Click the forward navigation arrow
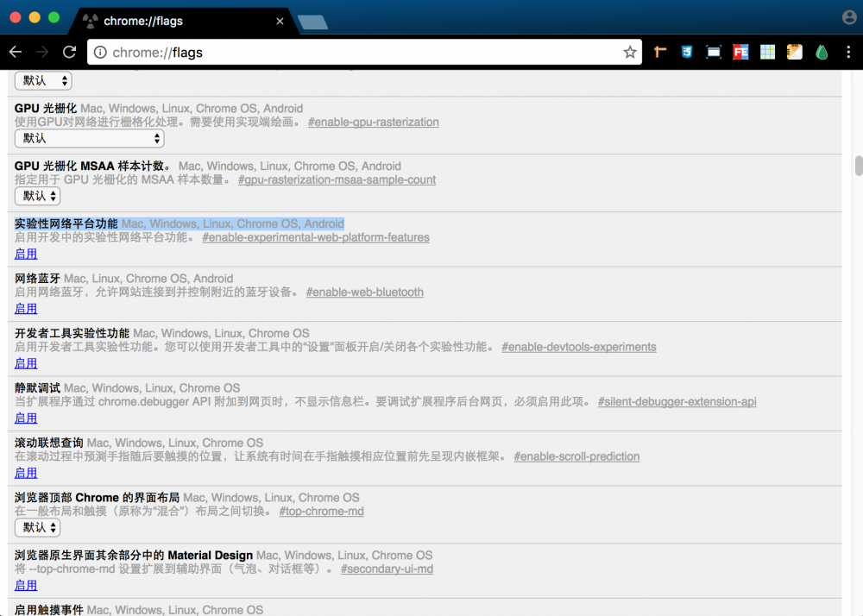863x616 pixels. click(x=42, y=53)
